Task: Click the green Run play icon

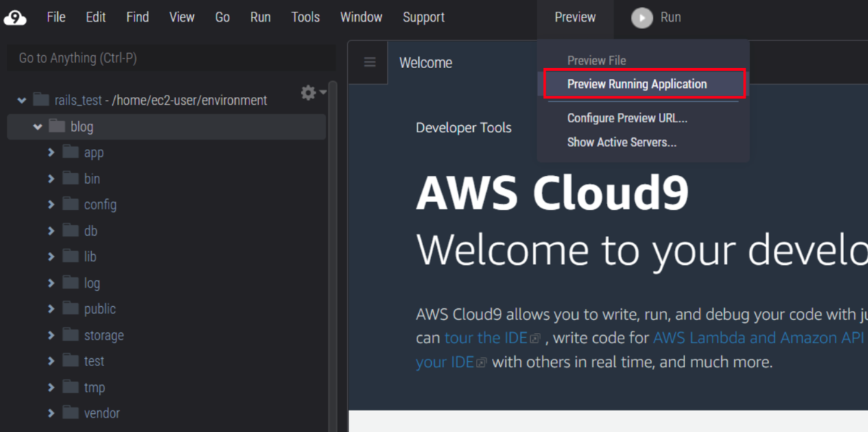Action: point(642,17)
